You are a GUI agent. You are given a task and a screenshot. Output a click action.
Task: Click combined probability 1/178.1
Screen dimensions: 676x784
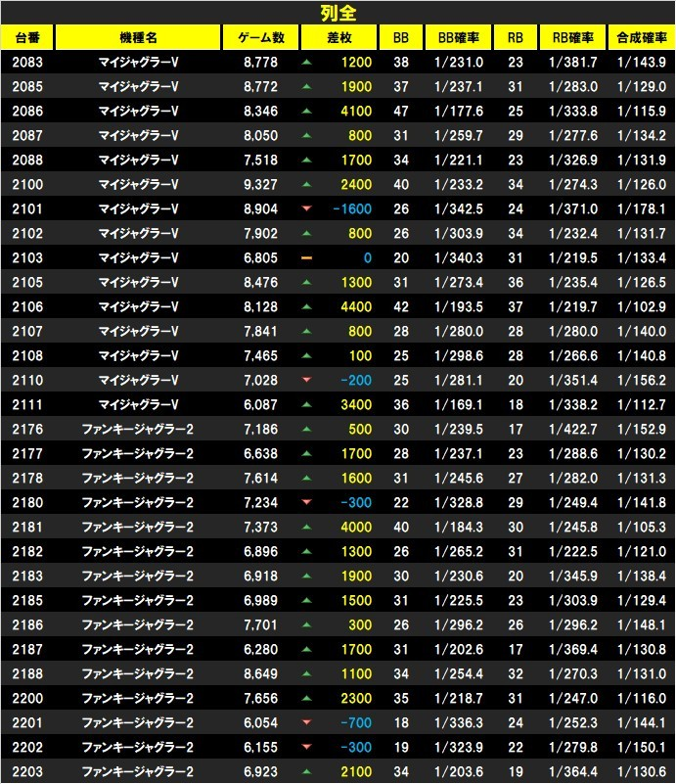pos(642,209)
